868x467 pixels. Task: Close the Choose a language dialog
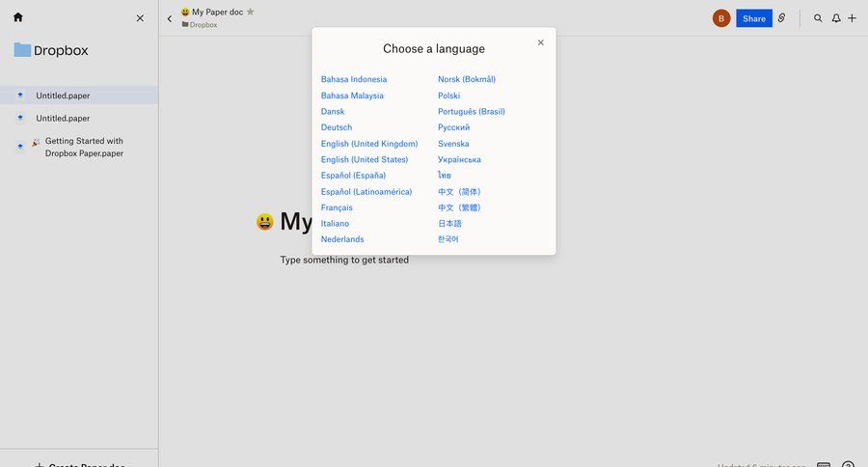tap(541, 42)
